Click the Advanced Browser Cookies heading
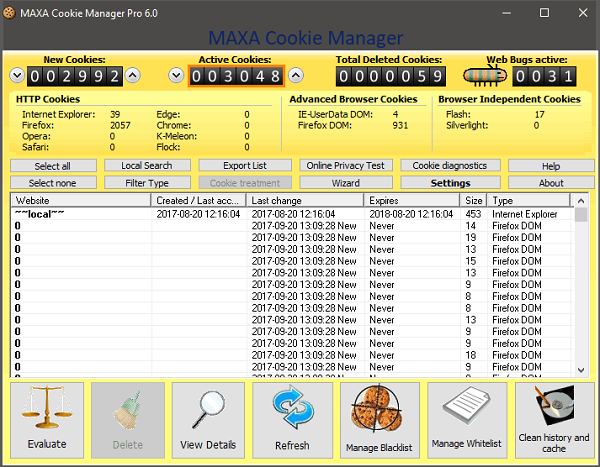The height and width of the screenshot is (467, 600). [353, 99]
